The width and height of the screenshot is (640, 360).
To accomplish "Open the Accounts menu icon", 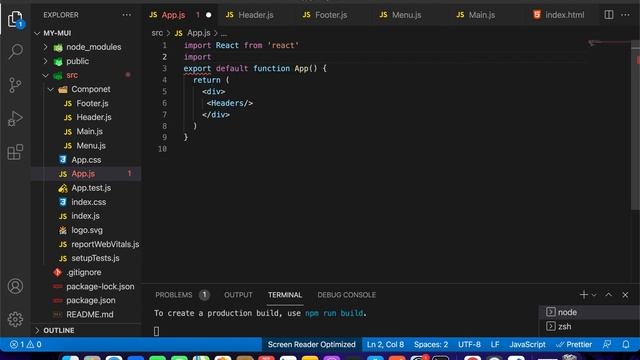I will click(15, 286).
